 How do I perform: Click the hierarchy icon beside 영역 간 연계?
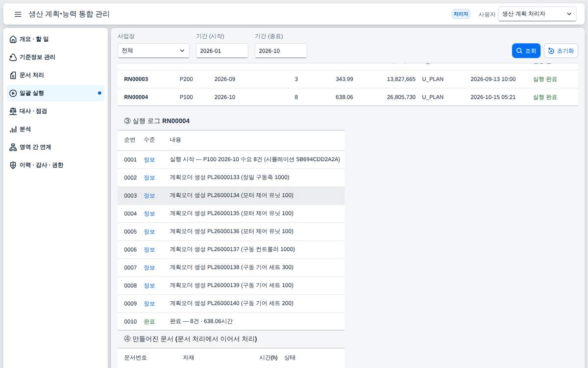[x=13, y=147]
